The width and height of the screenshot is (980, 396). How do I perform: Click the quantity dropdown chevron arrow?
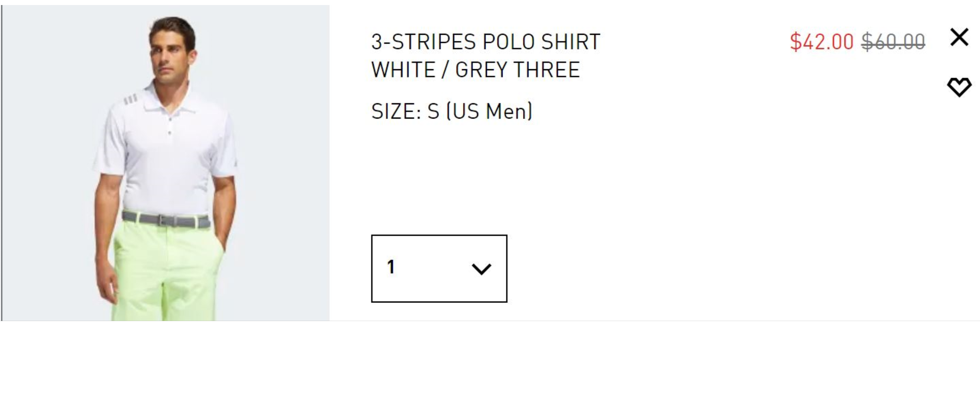481,269
